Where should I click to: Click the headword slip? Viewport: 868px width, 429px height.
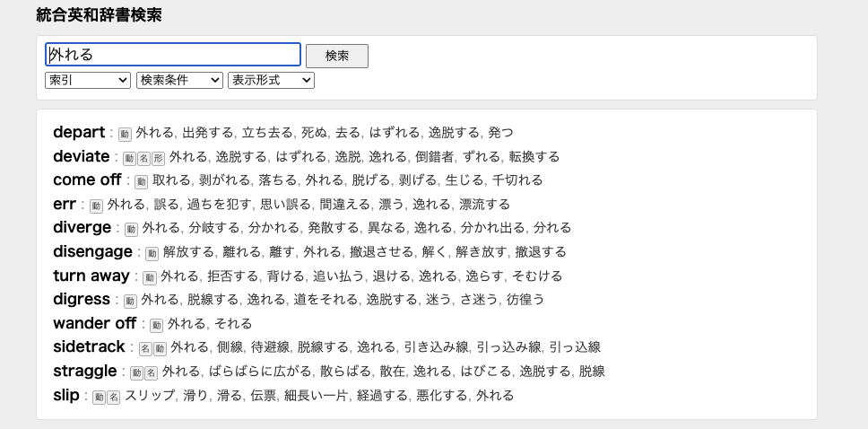pyautogui.click(x=66, y=395)
